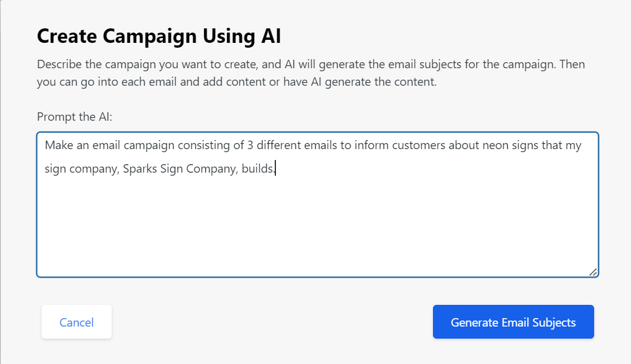Place cursor after 'builds.' in the prompt
The width and height of the screenshot is (631, 364).
click(x=275, y=168)
